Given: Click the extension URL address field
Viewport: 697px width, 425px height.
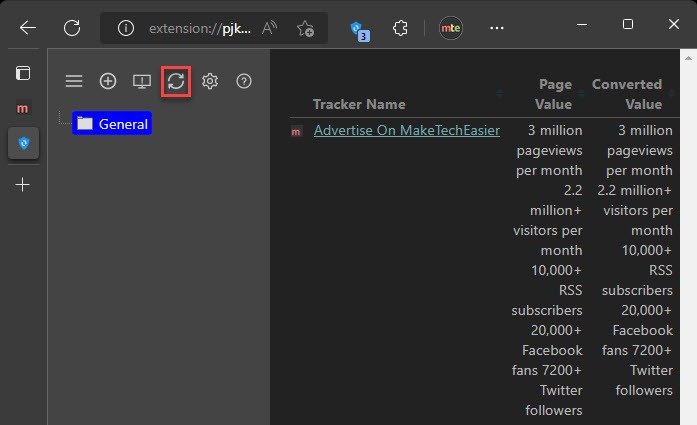Looking at the screenshot, I should [x=200, y=28].
